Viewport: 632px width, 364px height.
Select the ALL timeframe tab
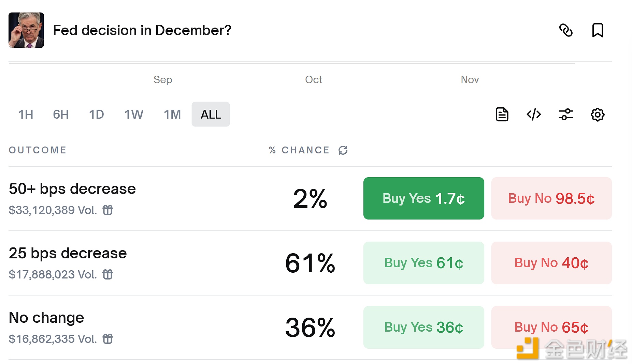(211, 115)
